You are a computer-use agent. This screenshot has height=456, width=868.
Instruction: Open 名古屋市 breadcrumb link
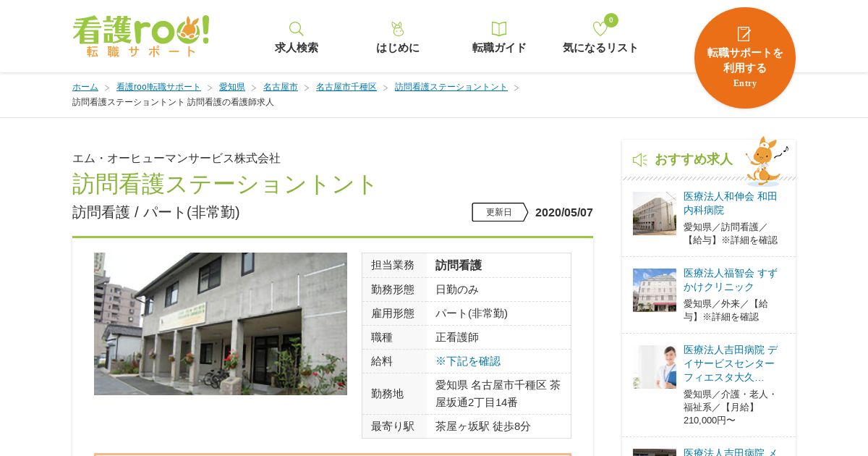click(281, 87)
